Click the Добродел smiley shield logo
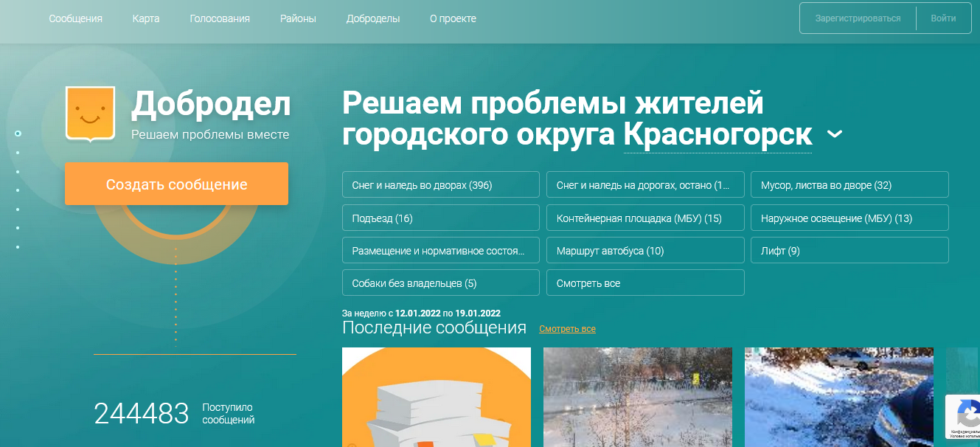This screenshot has height=447, width=980. point(90,113)
